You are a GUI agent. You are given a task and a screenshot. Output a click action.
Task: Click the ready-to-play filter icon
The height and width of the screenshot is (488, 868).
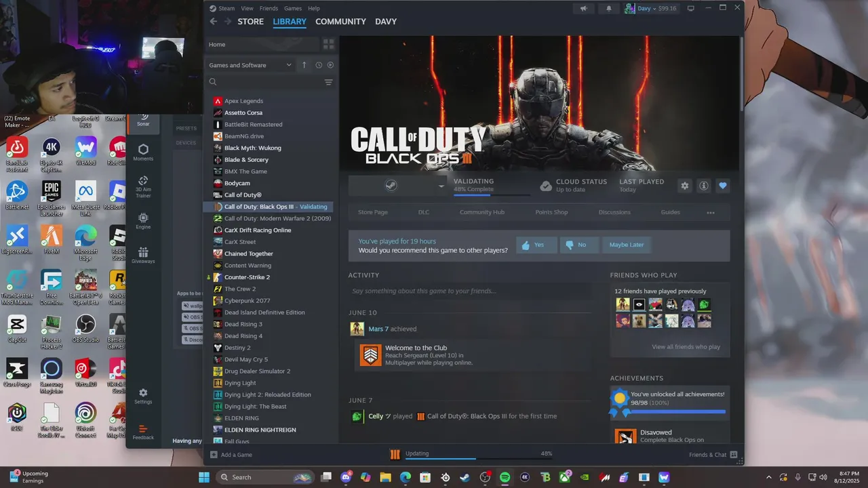coord(330,65)
